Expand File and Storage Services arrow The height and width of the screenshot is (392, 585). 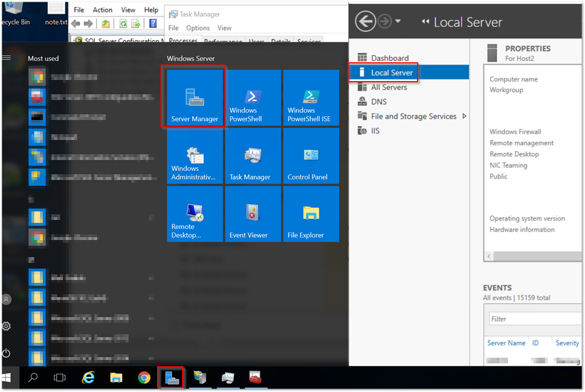[464, 116]
